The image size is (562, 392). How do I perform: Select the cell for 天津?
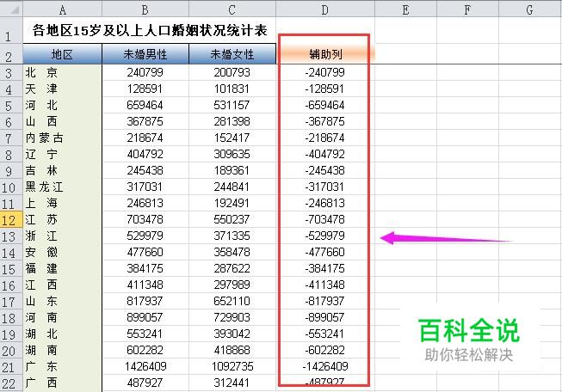[x=62, y=89]
